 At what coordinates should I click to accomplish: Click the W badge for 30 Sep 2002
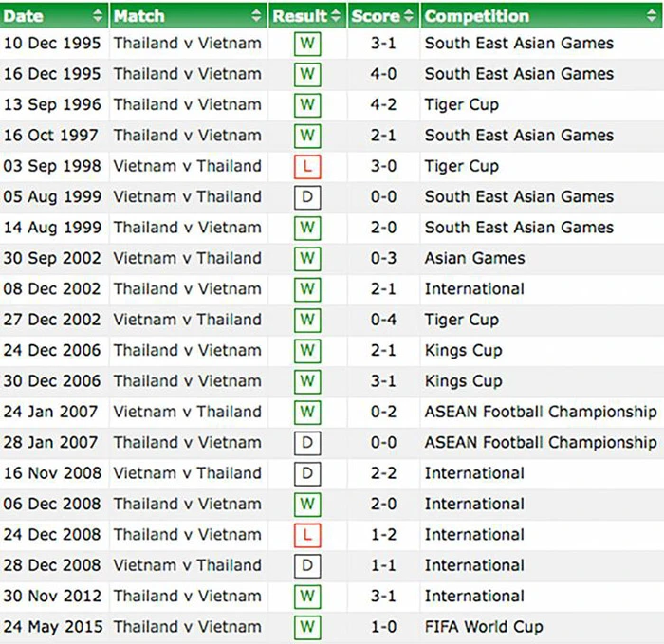coord(306,259)
